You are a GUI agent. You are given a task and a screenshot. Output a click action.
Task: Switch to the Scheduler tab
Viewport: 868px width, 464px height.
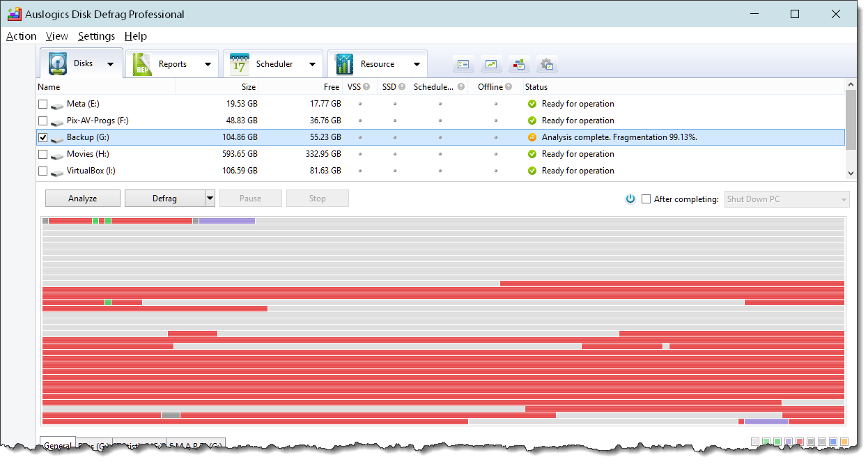273,64
